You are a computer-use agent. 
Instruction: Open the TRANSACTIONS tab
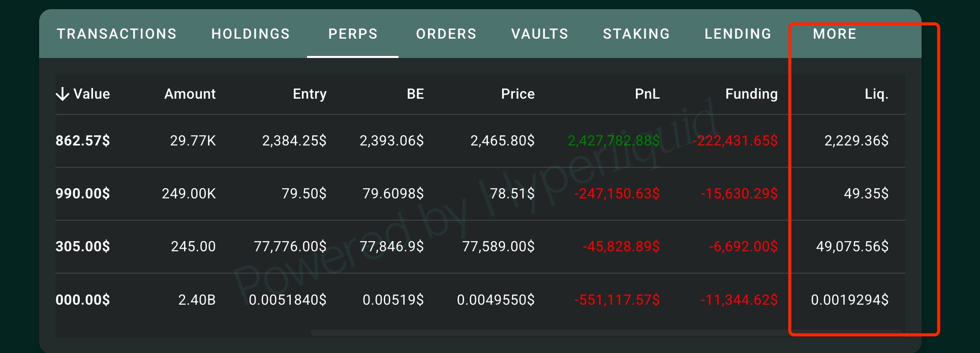coord(117,34)
